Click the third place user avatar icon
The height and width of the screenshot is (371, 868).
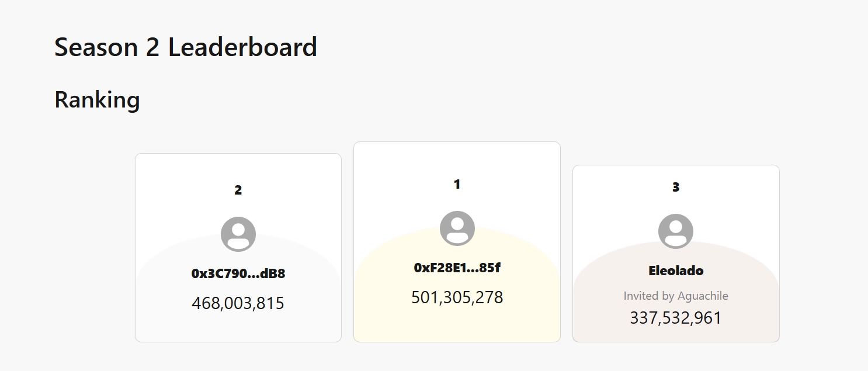(676, 231)
